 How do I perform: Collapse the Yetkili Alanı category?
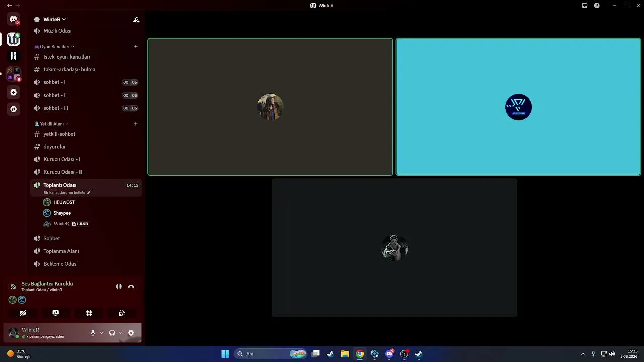point(51,124)
